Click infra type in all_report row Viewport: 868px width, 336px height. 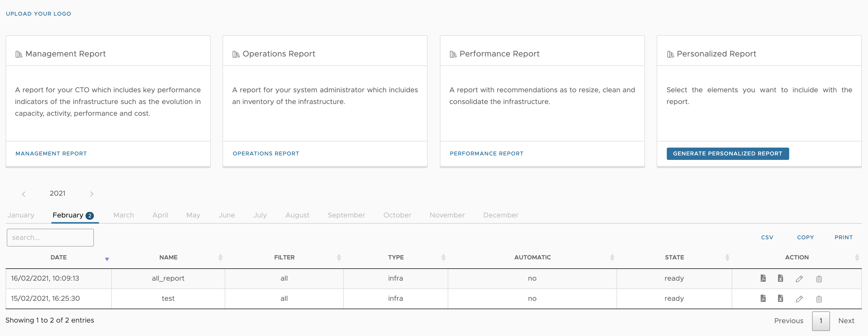(396, 278)
